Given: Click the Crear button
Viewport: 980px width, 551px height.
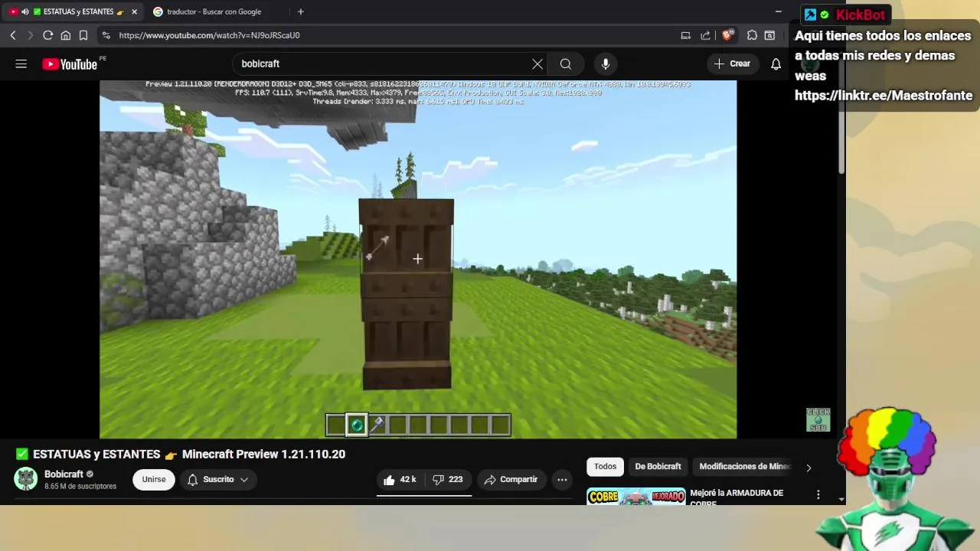Looking at the screenshot, I should (733, 64).
